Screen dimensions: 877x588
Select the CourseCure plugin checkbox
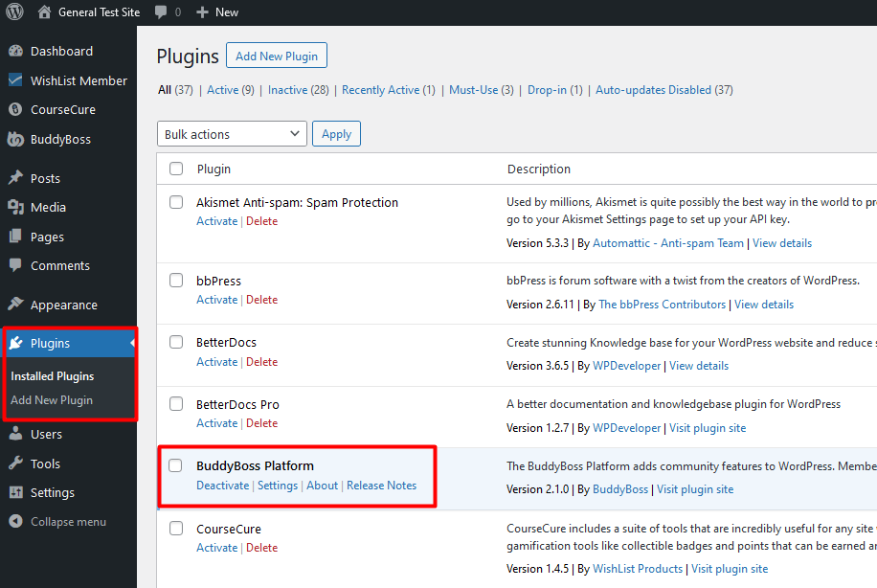[x=176, y=528]
